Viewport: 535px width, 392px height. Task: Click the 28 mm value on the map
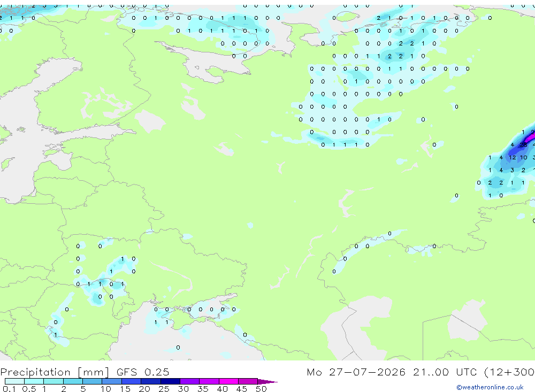click(x=523, y=144)
